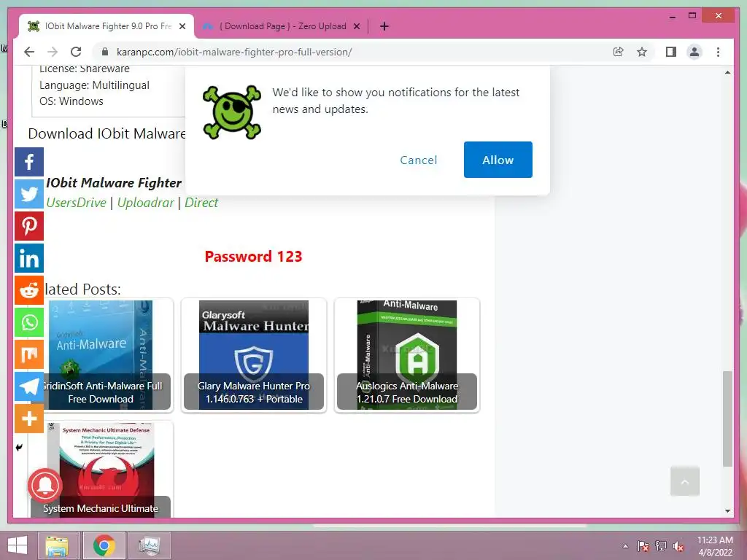Screen dimensions: 747x560
Task: Open Chrome side panel
Action: [x=671, y=52]
